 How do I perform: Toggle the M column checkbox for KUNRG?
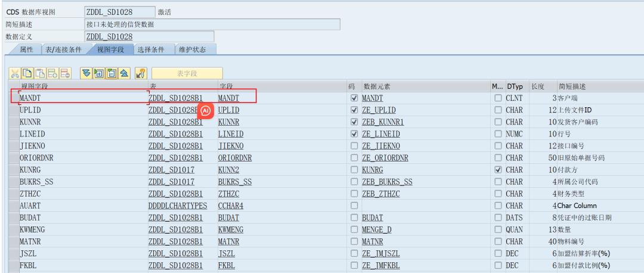tap(498, 170)
